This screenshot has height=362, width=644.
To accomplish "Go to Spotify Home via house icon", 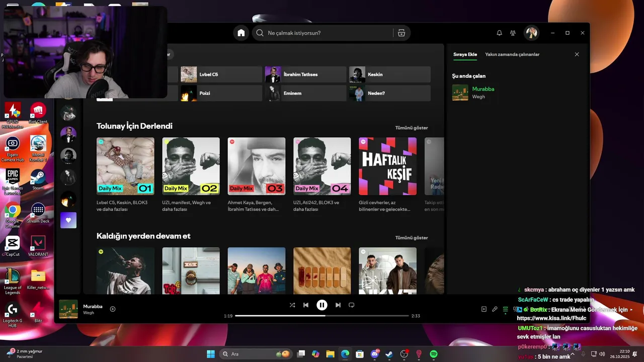I will tap(241, 33).
